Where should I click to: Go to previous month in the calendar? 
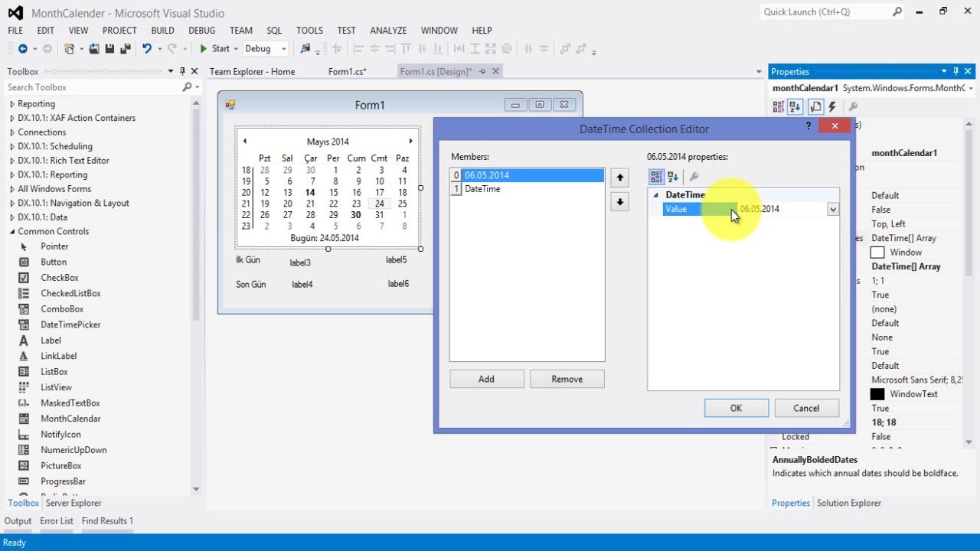point(244,141)
